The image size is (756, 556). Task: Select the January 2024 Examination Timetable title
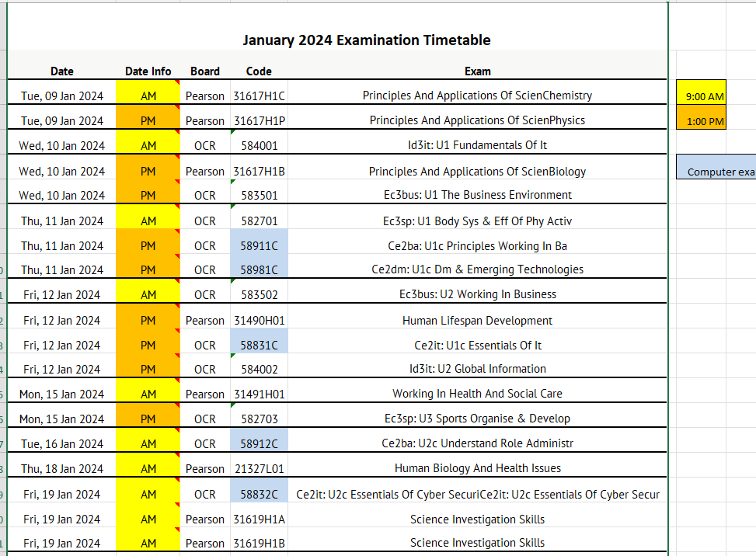[367, 40]
